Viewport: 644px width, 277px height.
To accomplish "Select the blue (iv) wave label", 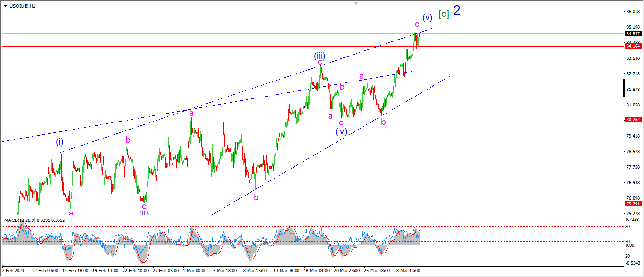I will click(x=341, y=131).
